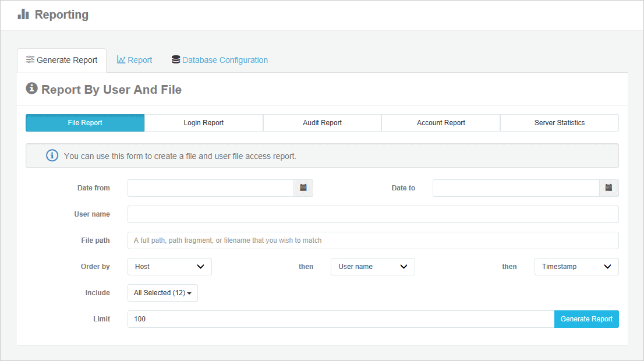Image resolution: width=644 pixels, height=361 pixels.
Task: Open the second Order by dropdown showing User name
Action: point(373,266)
